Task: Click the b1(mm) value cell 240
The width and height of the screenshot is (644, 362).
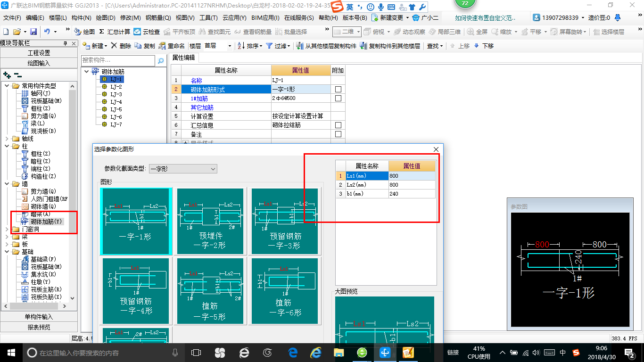Action: 412,194
